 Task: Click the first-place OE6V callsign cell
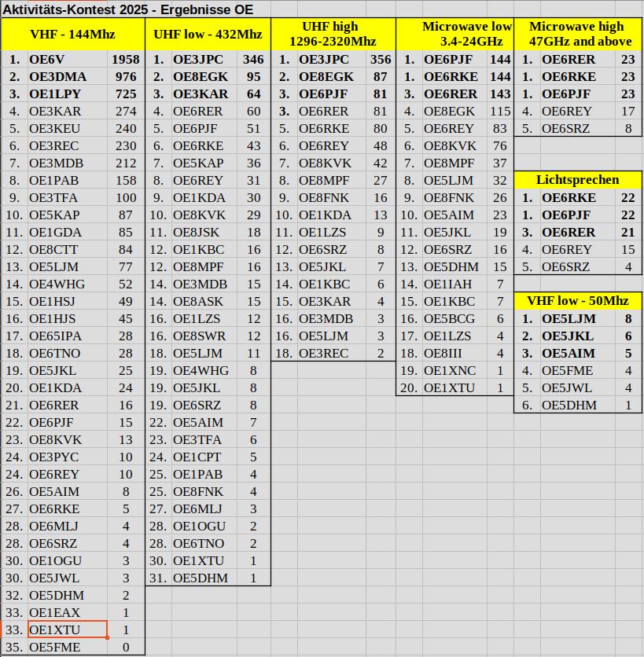(67, 60)
